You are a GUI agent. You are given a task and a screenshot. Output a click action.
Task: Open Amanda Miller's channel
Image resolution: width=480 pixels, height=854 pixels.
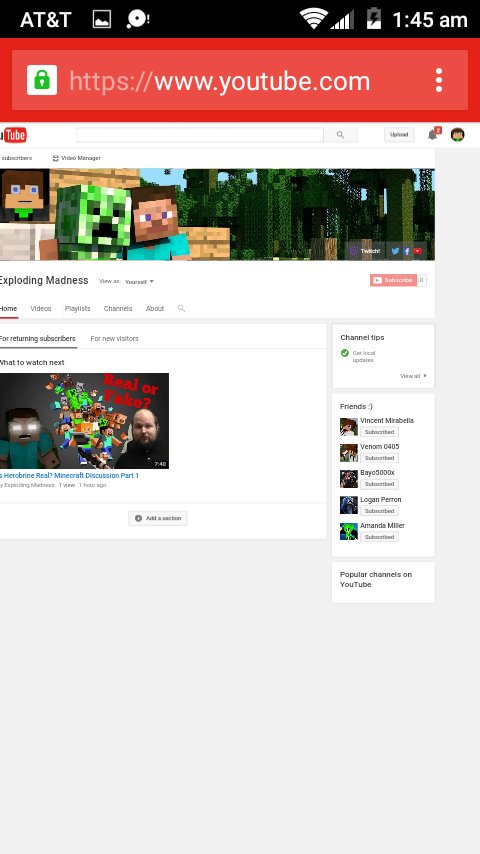pos(382,526)
